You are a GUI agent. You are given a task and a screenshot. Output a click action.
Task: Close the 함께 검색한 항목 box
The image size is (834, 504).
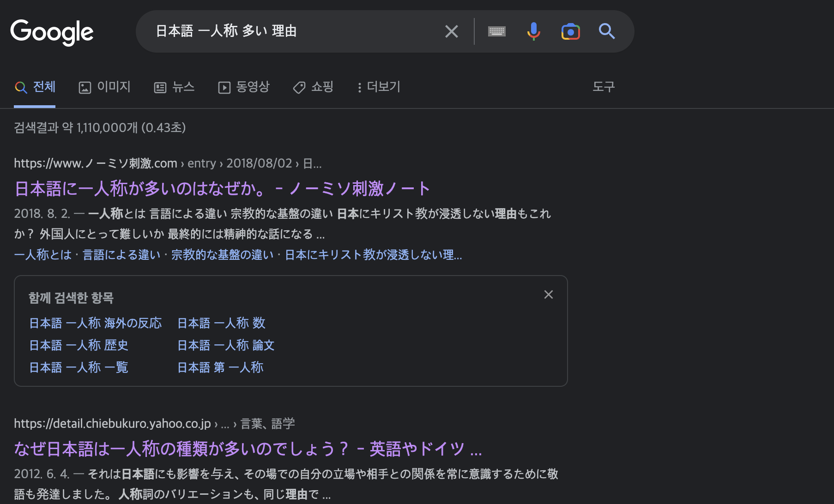pos(549,294)
